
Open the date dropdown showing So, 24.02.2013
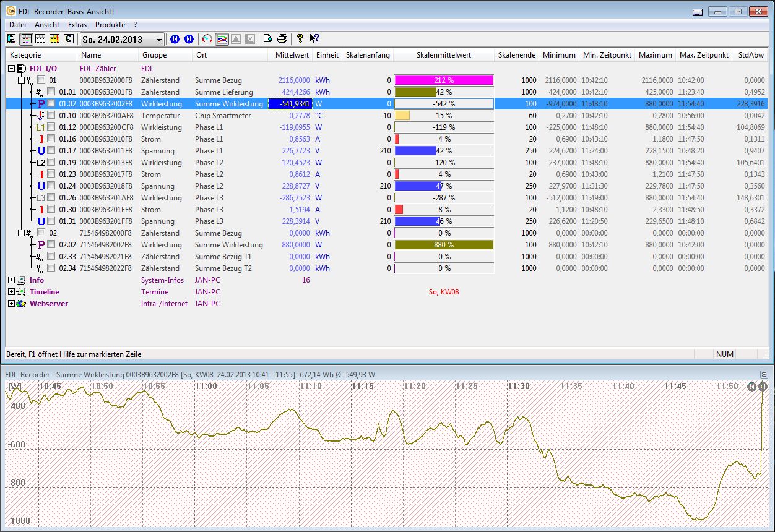click(159, 40)
